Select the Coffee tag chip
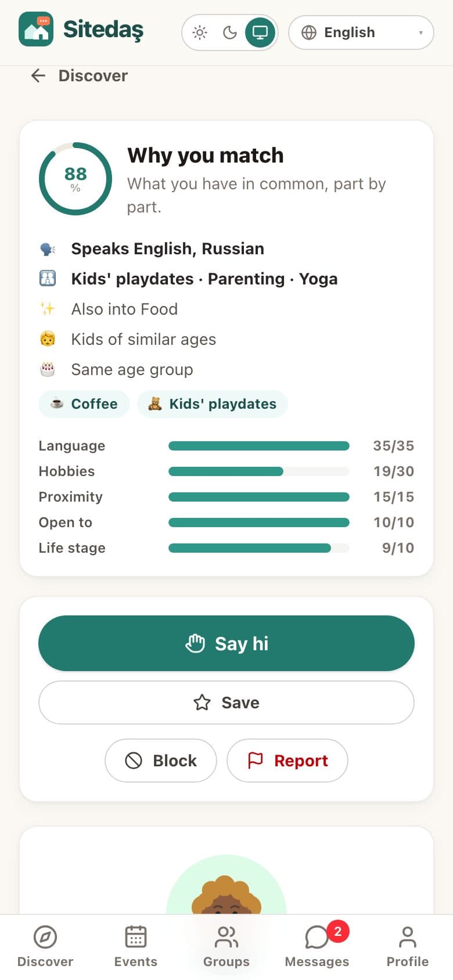Viewport: 453px width, 980px height. pyautogui.click(x=84, y=404)
